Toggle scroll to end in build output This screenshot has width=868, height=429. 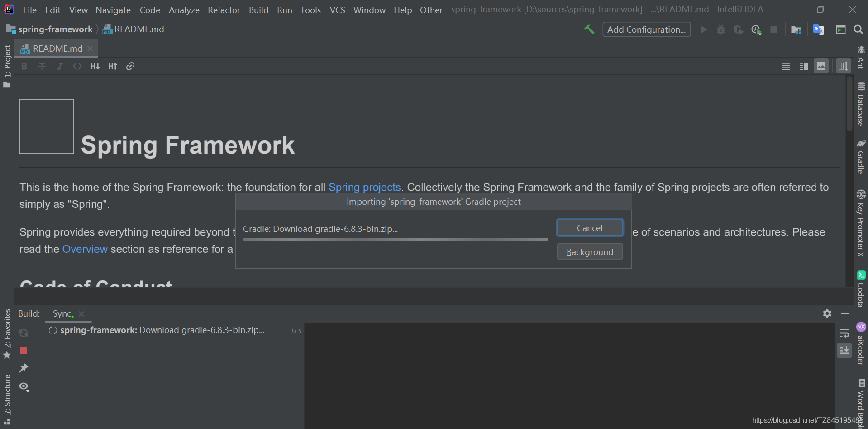click(x=844, y=350)
